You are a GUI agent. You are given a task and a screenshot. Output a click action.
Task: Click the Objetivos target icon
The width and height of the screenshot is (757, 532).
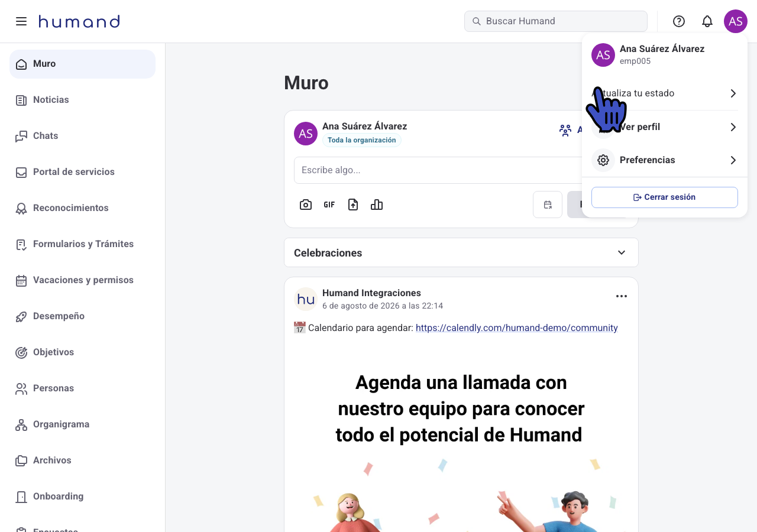tap(21, 352)
